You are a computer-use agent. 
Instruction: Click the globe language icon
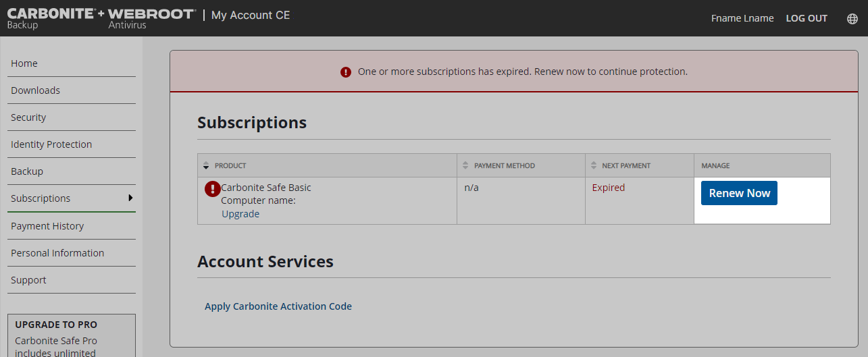click(x=852, y=19)
